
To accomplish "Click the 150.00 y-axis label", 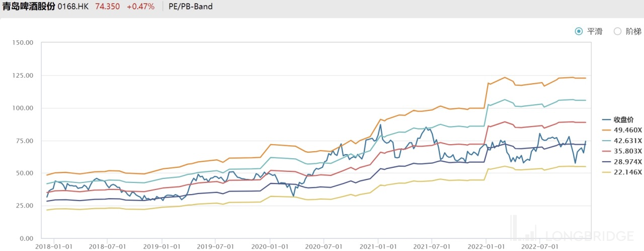I will tap(22, 42).
